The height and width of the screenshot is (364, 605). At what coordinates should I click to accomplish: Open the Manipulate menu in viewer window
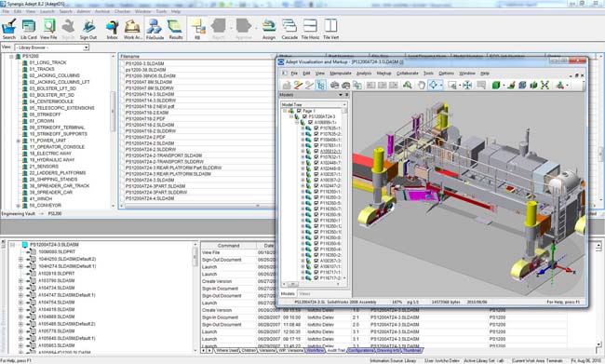pos(341,74)
